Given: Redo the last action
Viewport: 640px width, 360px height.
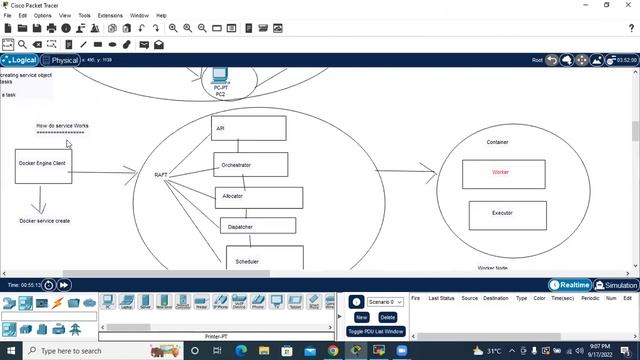Looking at the screenshot, I should 156,28.
